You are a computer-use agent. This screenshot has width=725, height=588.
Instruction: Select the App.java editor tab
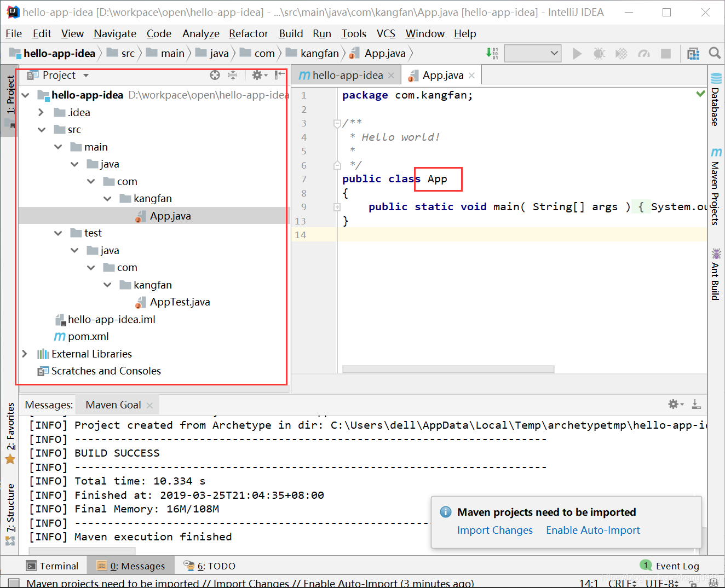coord(442,75)
